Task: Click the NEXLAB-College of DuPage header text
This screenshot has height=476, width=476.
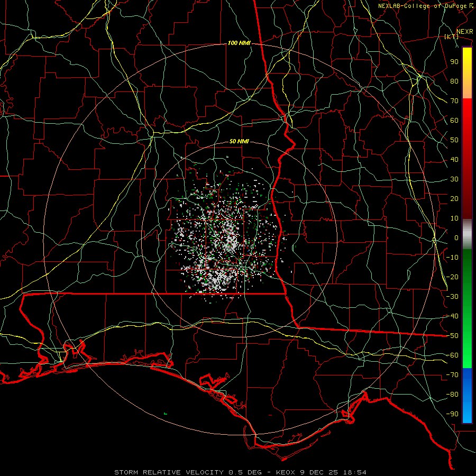Action: click(x=422, y=6)
